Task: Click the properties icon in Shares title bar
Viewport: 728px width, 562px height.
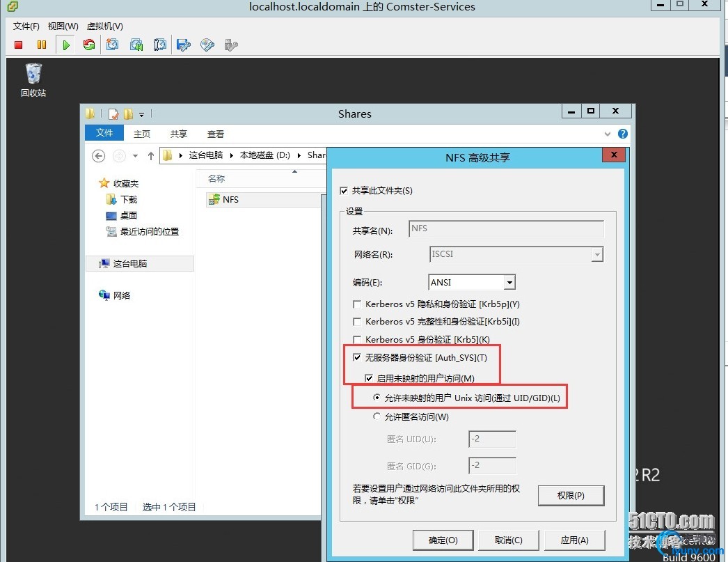Action: click(x=113, y=114)
